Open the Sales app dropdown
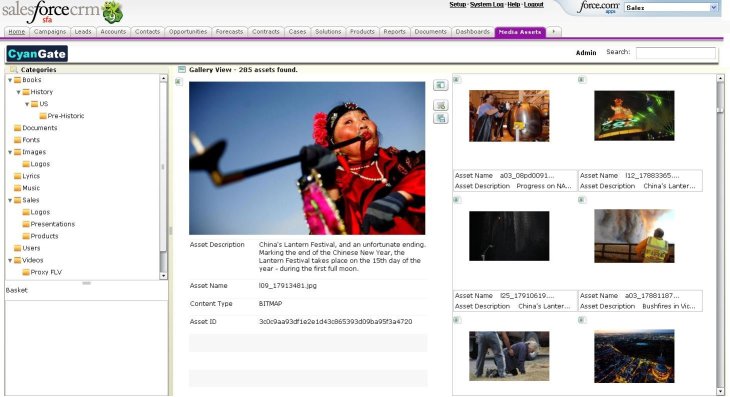730x397 pixels. [671, 7]
